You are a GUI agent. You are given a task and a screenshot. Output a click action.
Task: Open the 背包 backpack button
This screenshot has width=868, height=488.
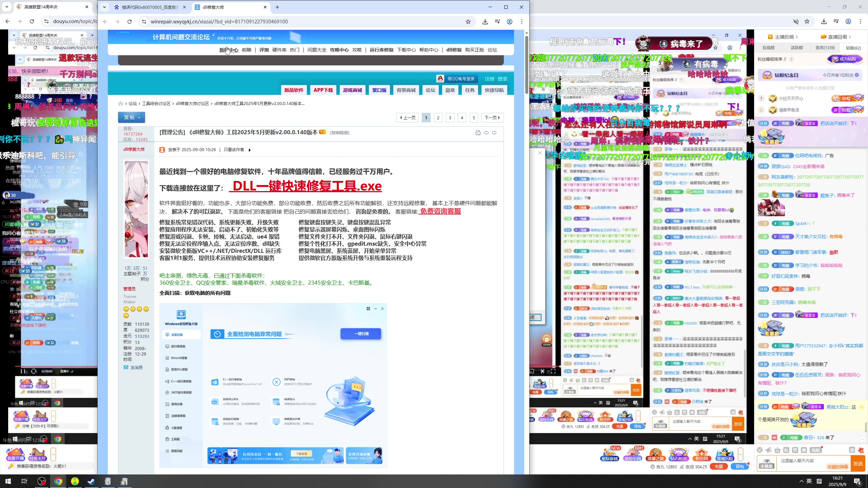point(739,467)
